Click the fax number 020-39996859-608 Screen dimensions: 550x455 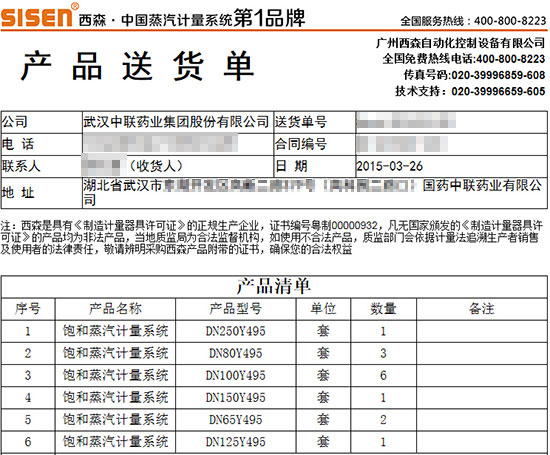pyautogui.click(x=498, y=75)
